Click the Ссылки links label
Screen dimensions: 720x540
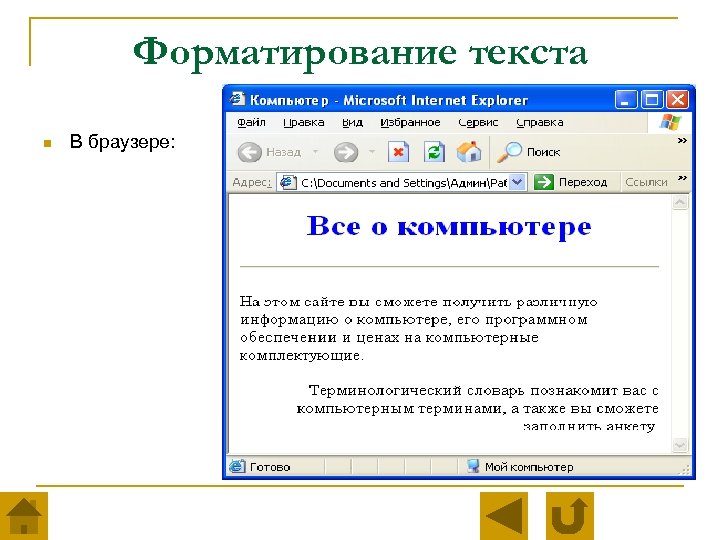tap(646, 182)
